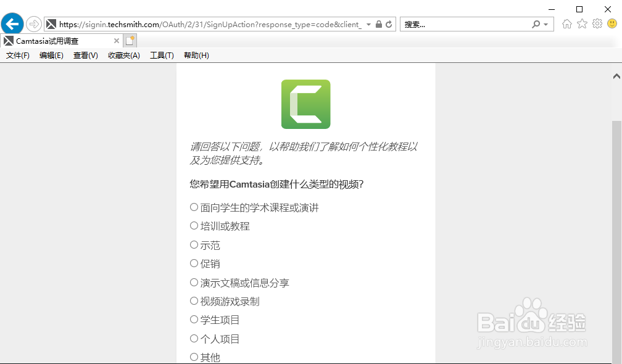Viewport: 622px width, 364px height.
Task: Click the URL address field
Action: tap(210, 24)
